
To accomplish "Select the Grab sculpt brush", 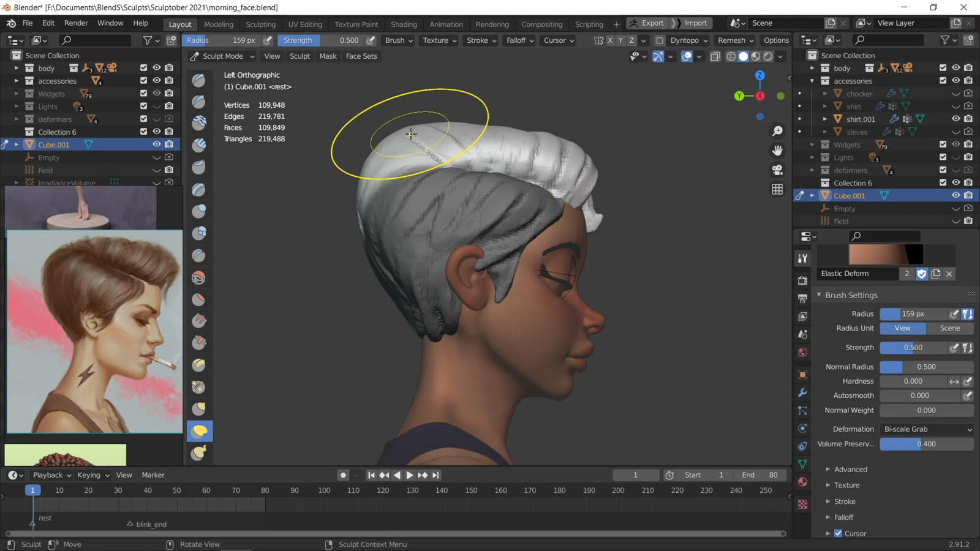I will coord(199,409).
